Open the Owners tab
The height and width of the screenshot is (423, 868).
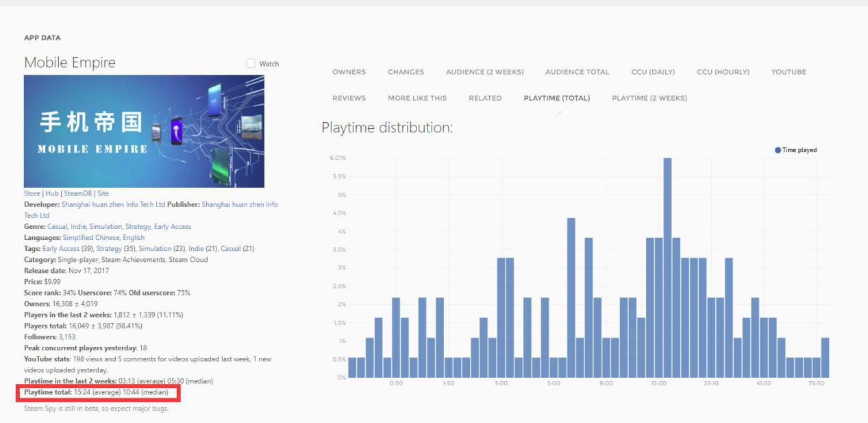[349, 72]
